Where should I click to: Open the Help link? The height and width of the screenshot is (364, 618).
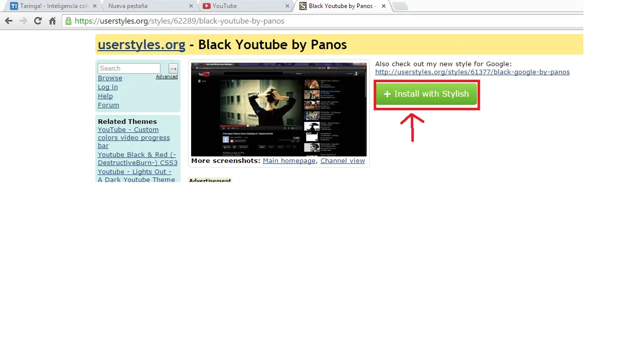(x=105, y=96)
